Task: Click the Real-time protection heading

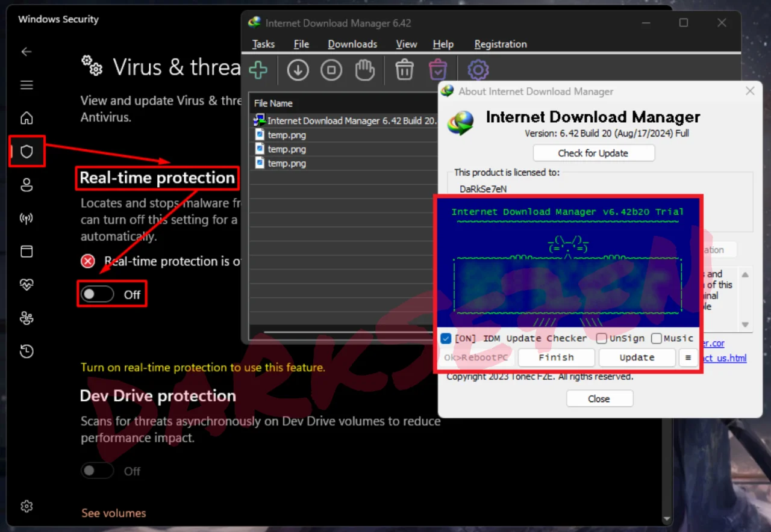Action: [157, 178]
